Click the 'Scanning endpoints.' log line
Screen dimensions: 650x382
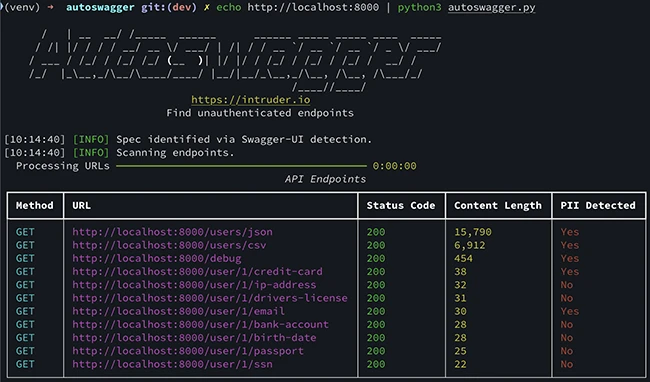pyautogui.click(x=175, y=153)
